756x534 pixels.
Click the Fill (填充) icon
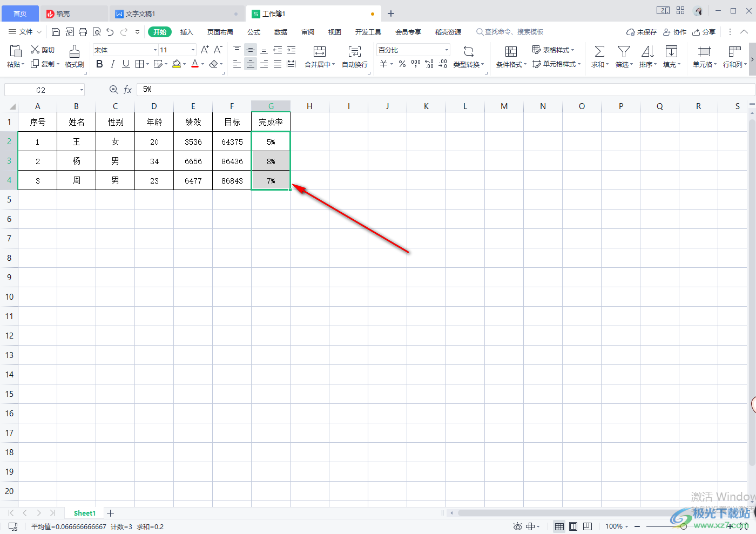(671, 51)
